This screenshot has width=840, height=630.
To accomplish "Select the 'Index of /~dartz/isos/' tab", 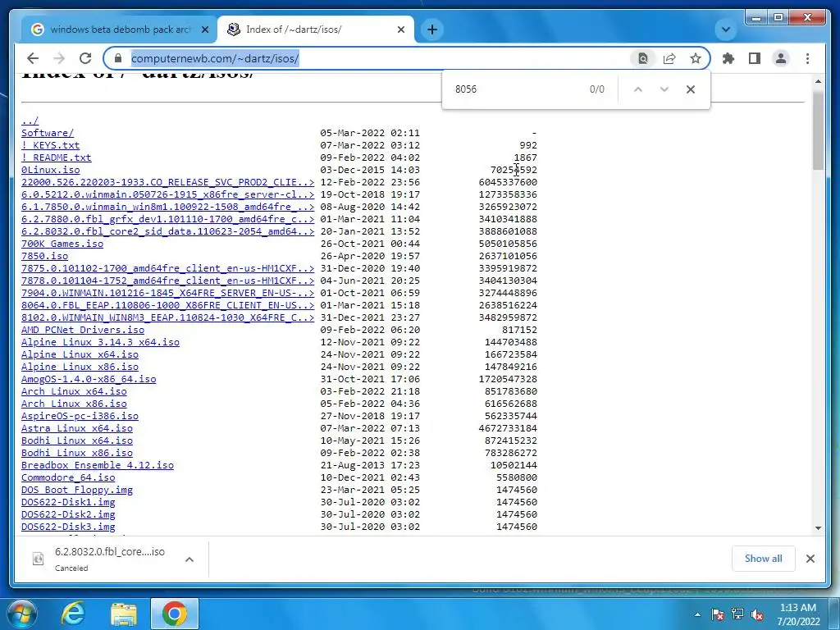I will pyautogui.click(x=316, y=30).
